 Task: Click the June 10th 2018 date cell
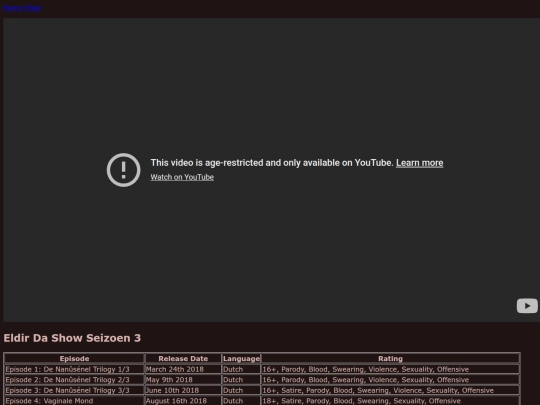click(183, 391)
